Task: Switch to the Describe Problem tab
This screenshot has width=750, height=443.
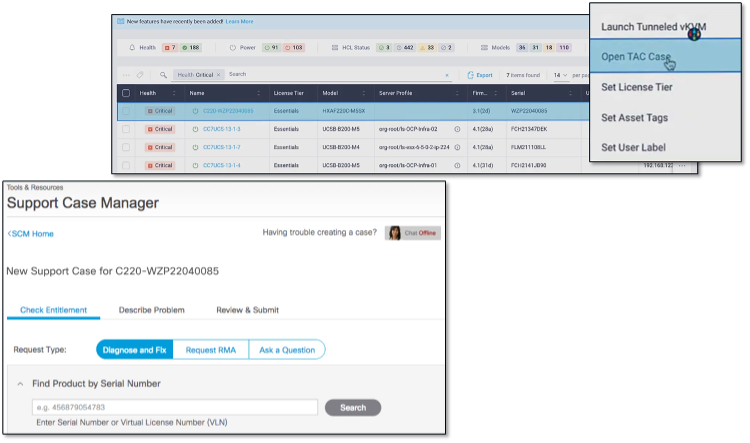Action: 152,310
